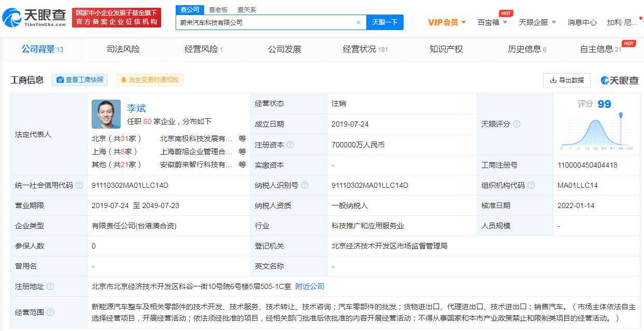
Task: Clear the search box with X icon
Action: 358,22
